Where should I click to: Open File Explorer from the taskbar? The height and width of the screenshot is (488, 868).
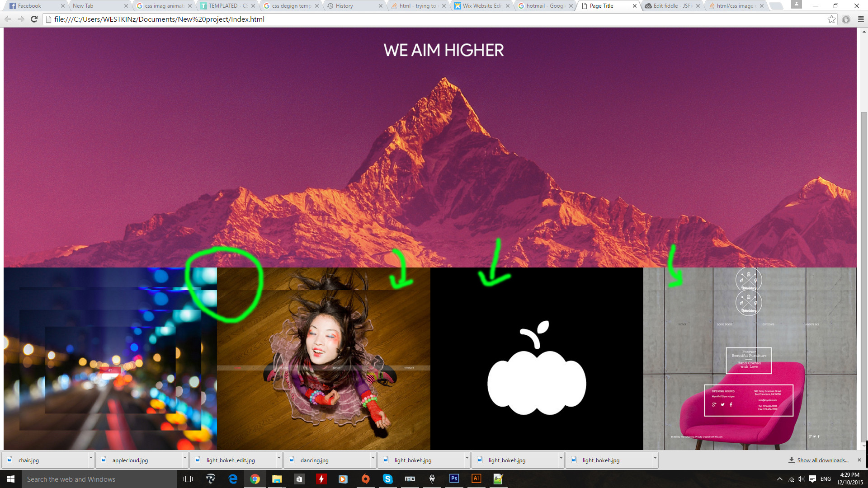[277, 479]
